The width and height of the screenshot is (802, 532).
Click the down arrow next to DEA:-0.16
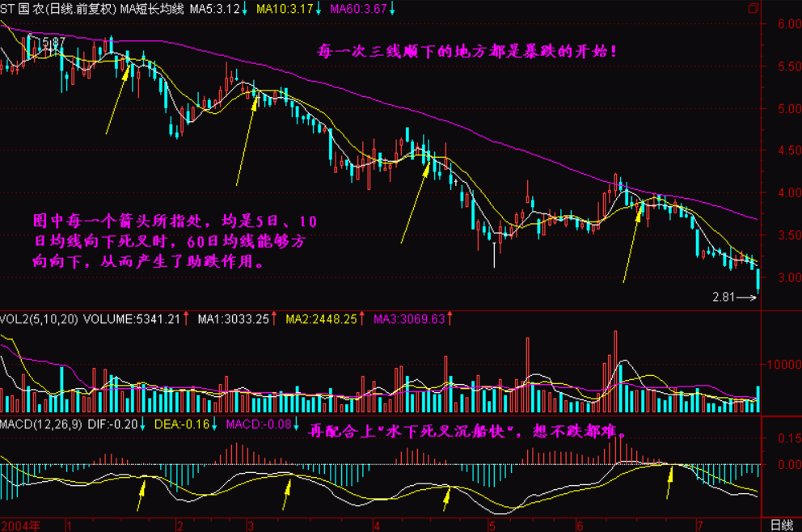click(x=216, y=424)
